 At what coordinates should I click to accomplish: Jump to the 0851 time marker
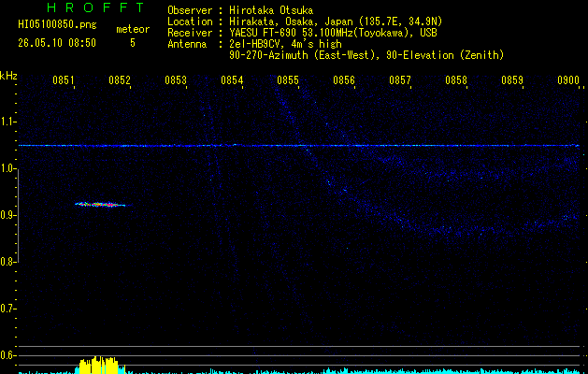(x=63, y=79)
